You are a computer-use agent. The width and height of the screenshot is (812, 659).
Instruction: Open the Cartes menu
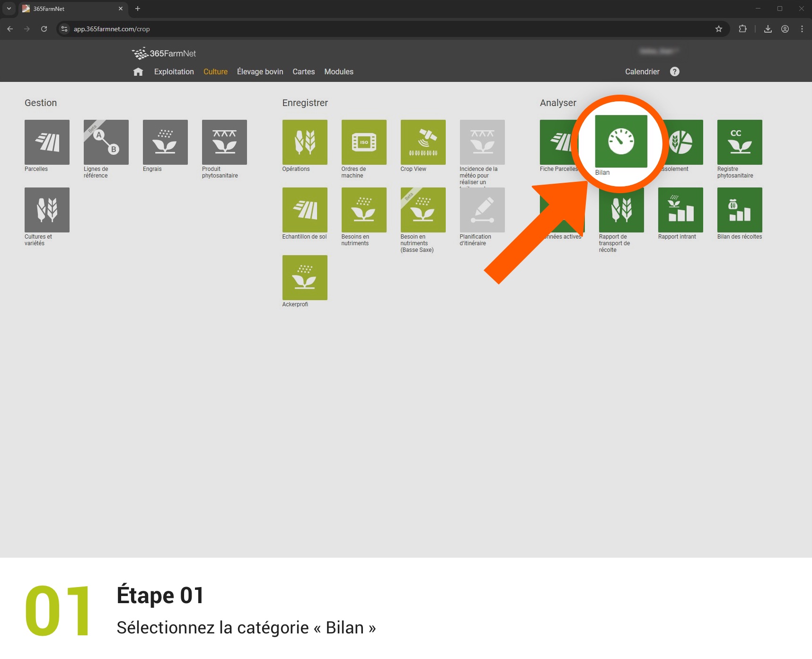click(303, 72)
